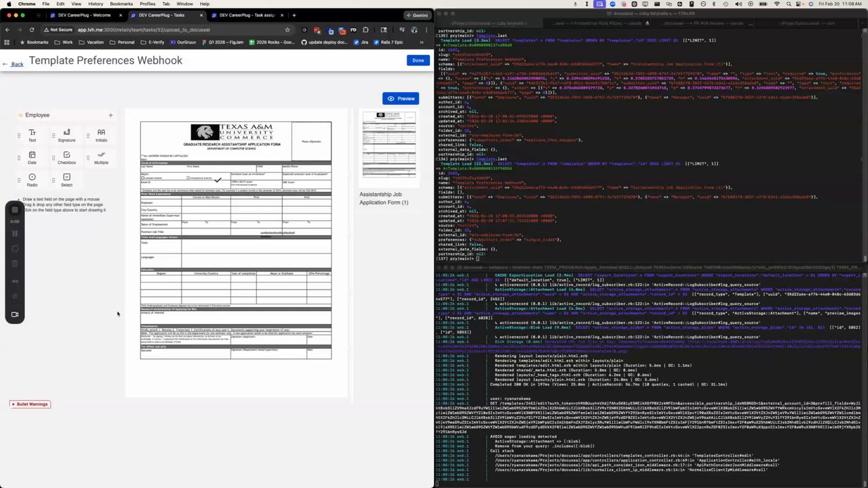Stop the screen recording
This screenshot has height=488, width=868.
(x=15, y=209)
